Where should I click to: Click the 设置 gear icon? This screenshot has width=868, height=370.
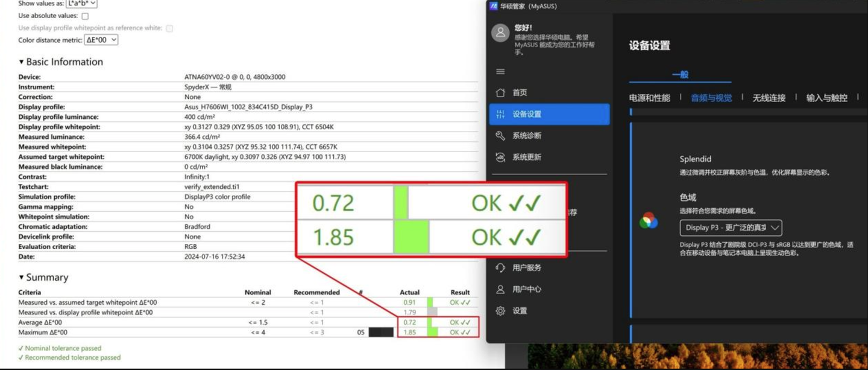(500, 311)
